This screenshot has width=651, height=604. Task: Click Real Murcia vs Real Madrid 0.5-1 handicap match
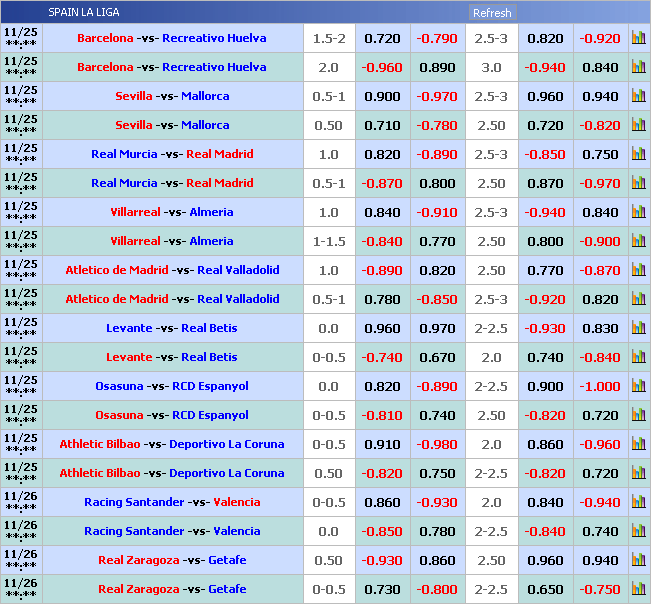pyautogui.click(x=172, y=183)
